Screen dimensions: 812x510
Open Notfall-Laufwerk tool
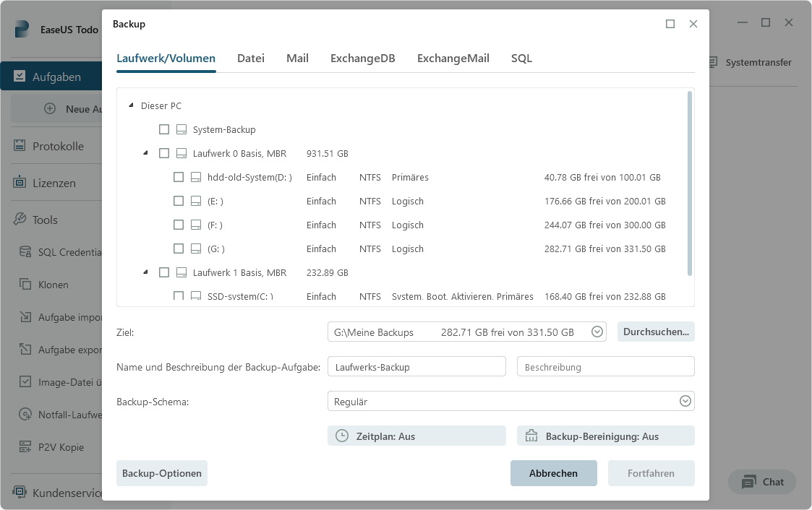tap(59, 415)
